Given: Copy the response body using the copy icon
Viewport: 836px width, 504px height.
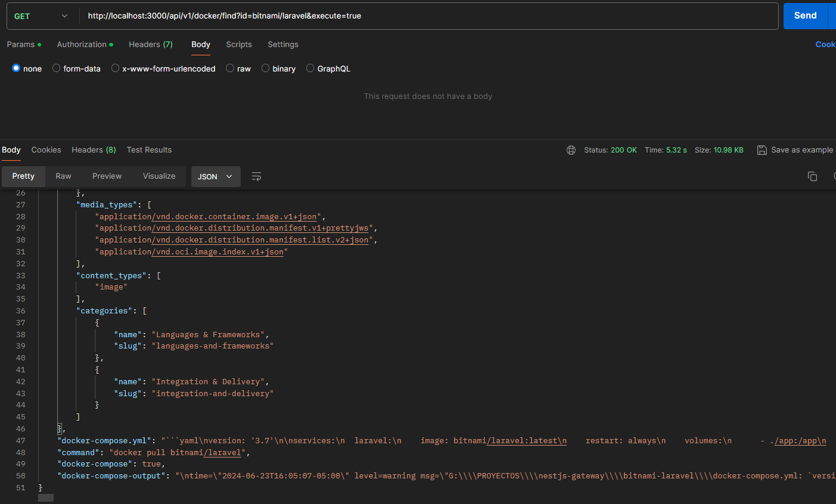Looking at the screenshot, I should [x=812, y=176].
